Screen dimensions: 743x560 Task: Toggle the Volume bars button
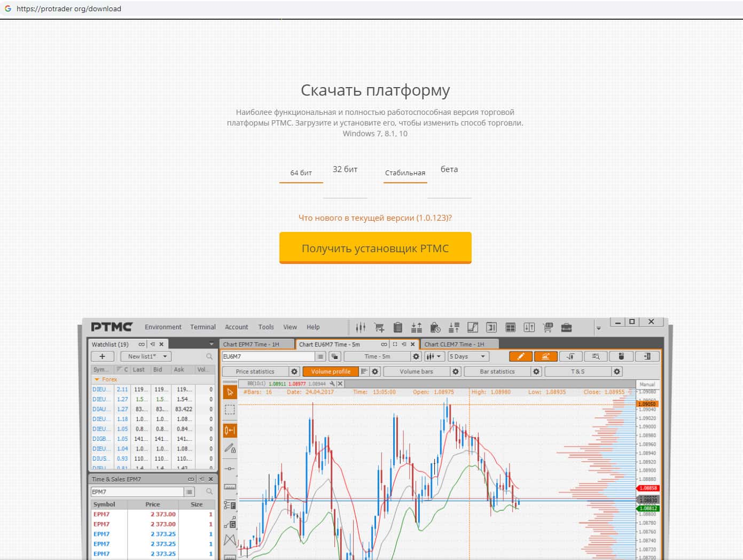[x=417, y=371]
